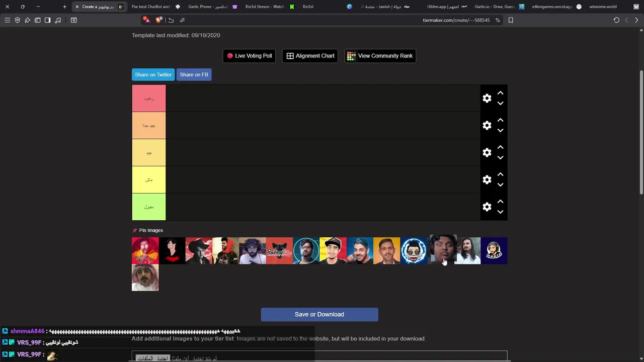Click the green bottom tier label cell
Image resolution: width=644 pixels, height=362 pixels.
pyautogui.click(x=148, y=207)
